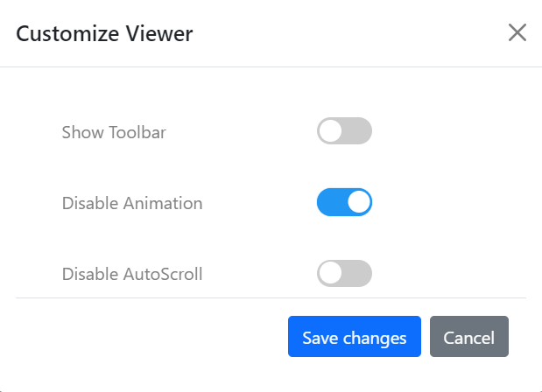
Task: Close the Customize Viewer dialog with X
Action: point(517,33)
